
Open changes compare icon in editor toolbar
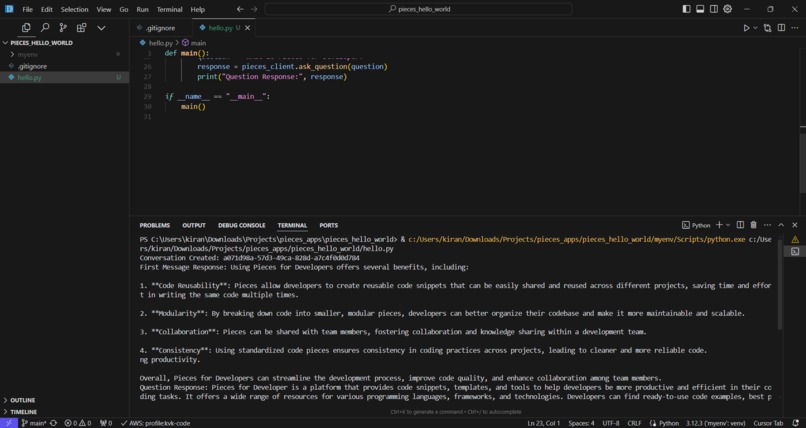tap(767, 28)
